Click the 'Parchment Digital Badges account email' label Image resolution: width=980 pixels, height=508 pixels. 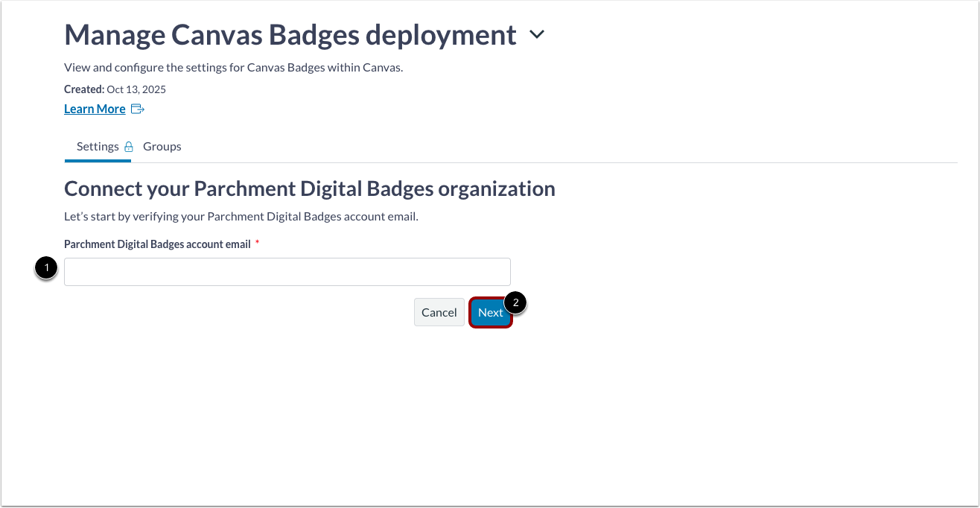tap(157, 244)
